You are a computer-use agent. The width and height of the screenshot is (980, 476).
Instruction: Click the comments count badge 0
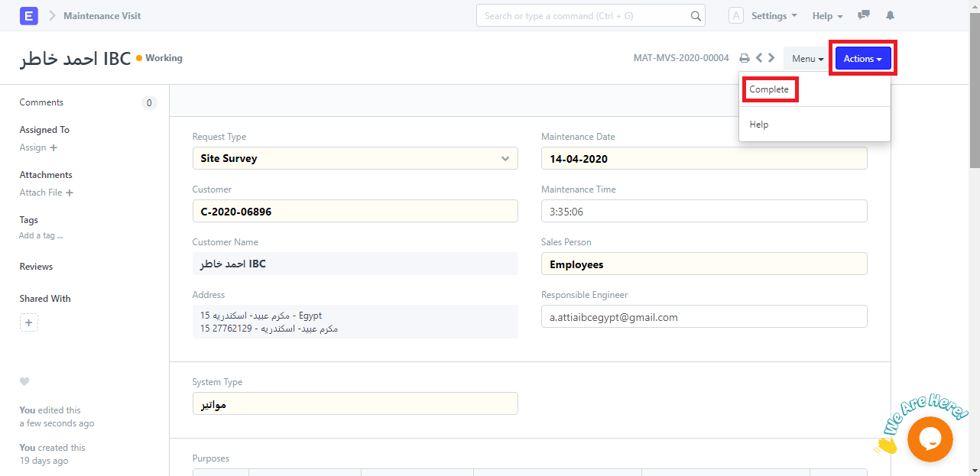click(x=149, y=103)
